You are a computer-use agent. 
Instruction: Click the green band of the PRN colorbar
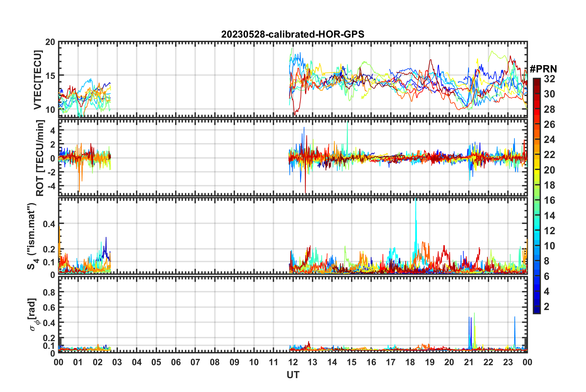[536, 200]
